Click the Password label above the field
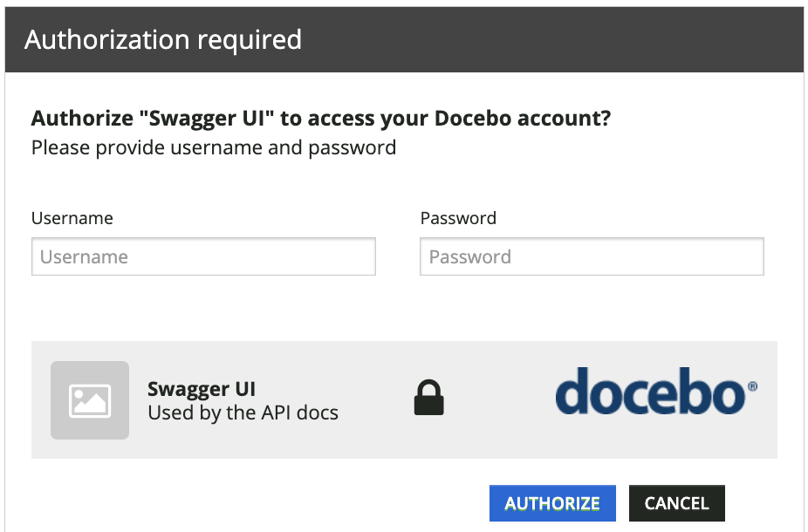This screenshot has width=808, height=532. pos(458,218)
